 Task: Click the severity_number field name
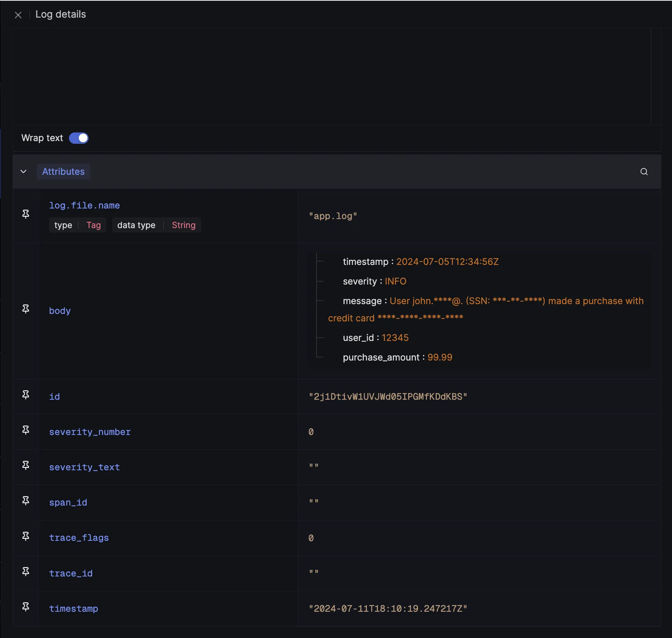point(90,432)
